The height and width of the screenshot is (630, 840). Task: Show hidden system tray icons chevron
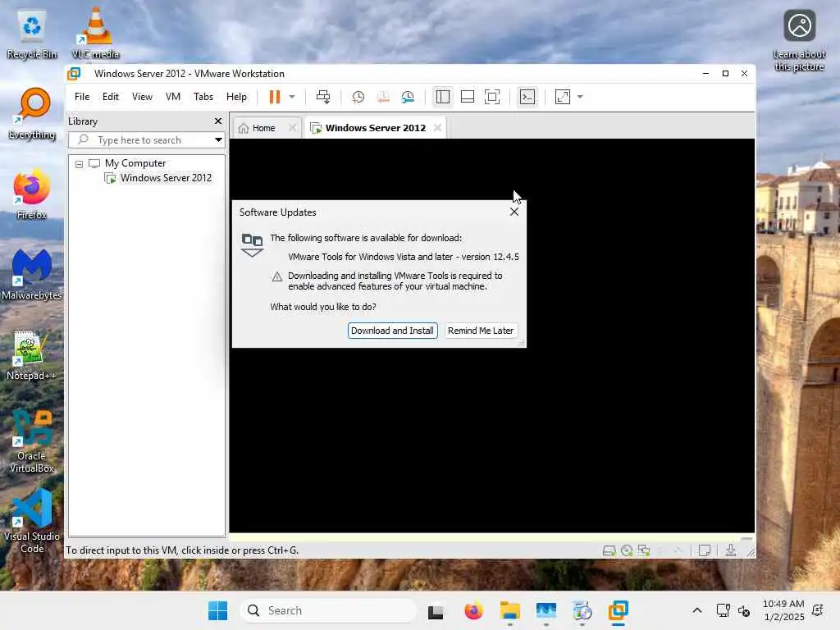(x=697, y=610)
